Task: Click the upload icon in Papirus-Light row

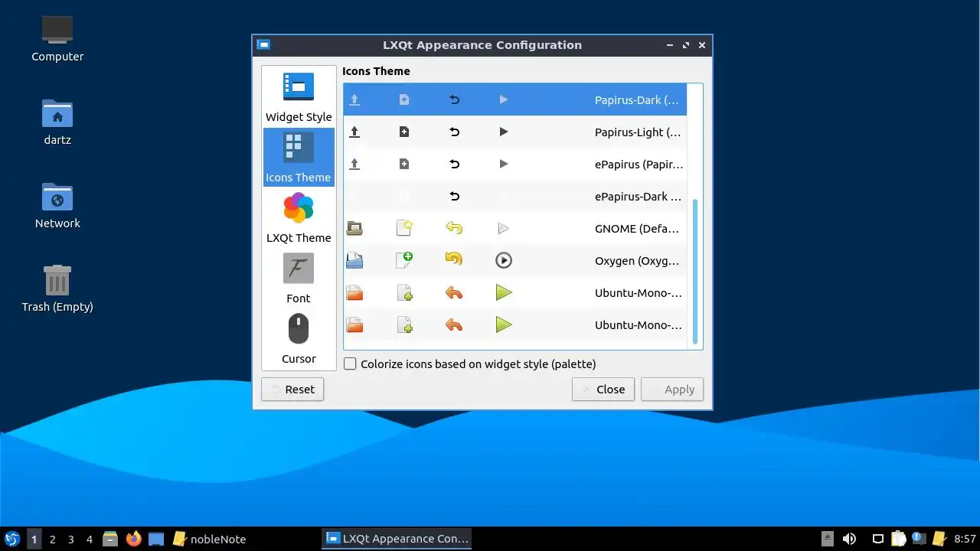Action: pyautogui.click(x=354, y=132)
